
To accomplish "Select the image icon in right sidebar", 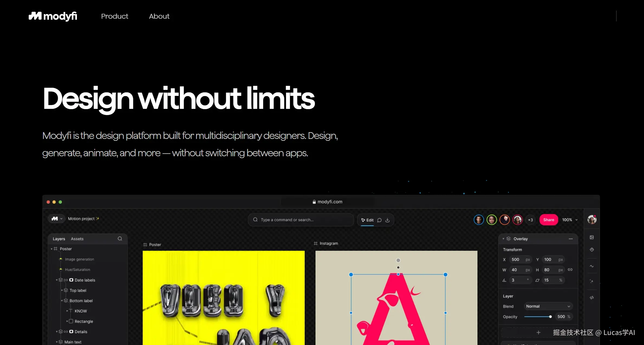I will [592, 237].
